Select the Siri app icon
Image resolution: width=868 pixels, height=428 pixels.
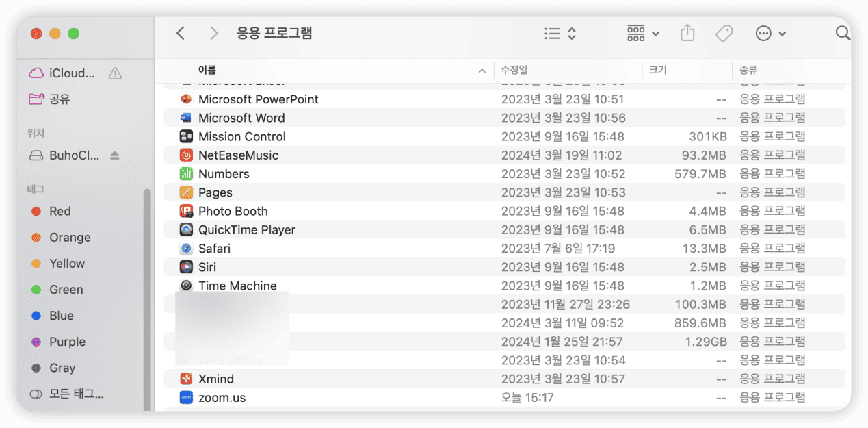(x=186, y=267)
